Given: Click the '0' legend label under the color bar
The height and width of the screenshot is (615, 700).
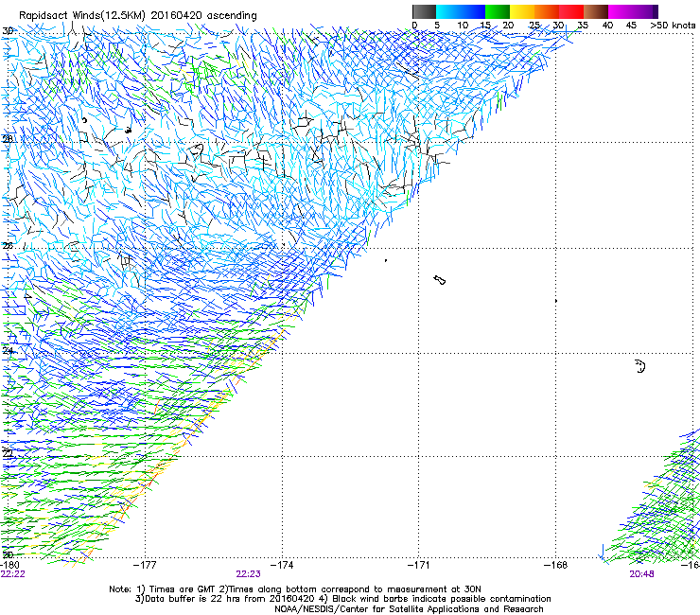Looking at the screenshot, I should pos(414,26).
